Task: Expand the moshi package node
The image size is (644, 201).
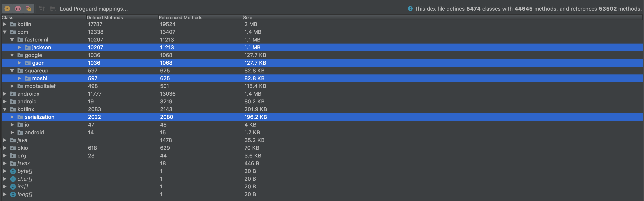Action: tap(19, 78)
